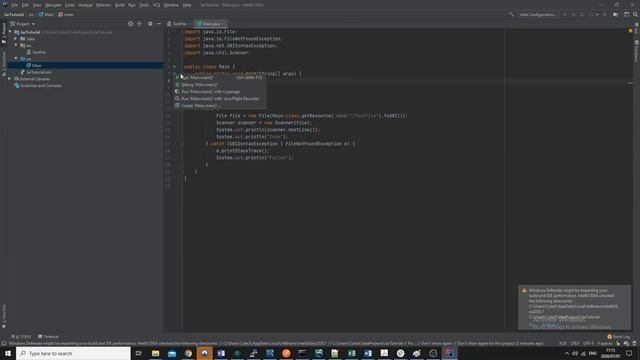Click the taskbar search box
The image size is (640, 360).
(x=73, y=353)
